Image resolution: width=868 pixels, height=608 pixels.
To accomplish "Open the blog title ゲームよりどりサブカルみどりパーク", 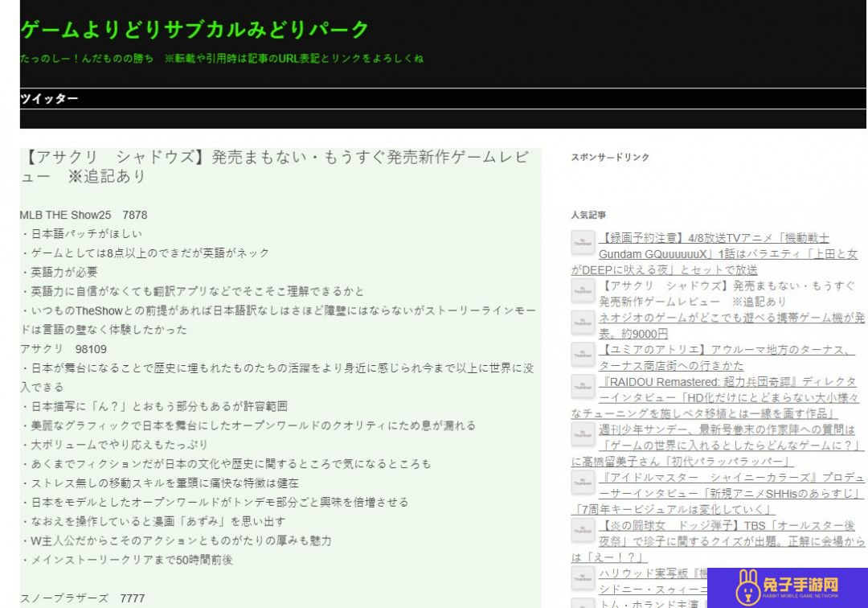I will pos(194,29).
